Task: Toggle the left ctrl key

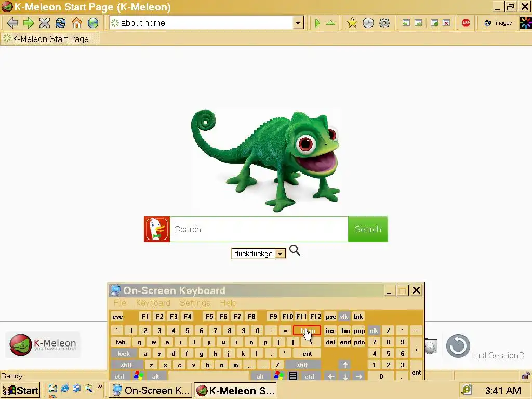Action: [119, 376]
